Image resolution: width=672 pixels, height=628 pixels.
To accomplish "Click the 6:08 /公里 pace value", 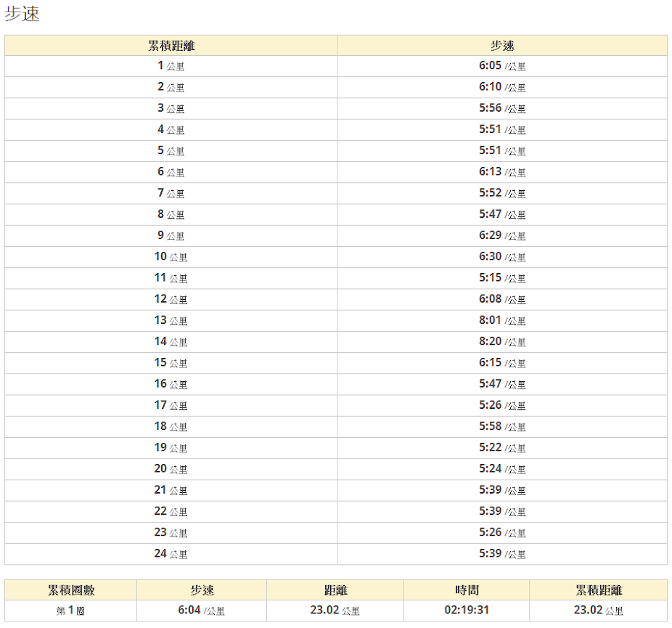I will 502,299.
